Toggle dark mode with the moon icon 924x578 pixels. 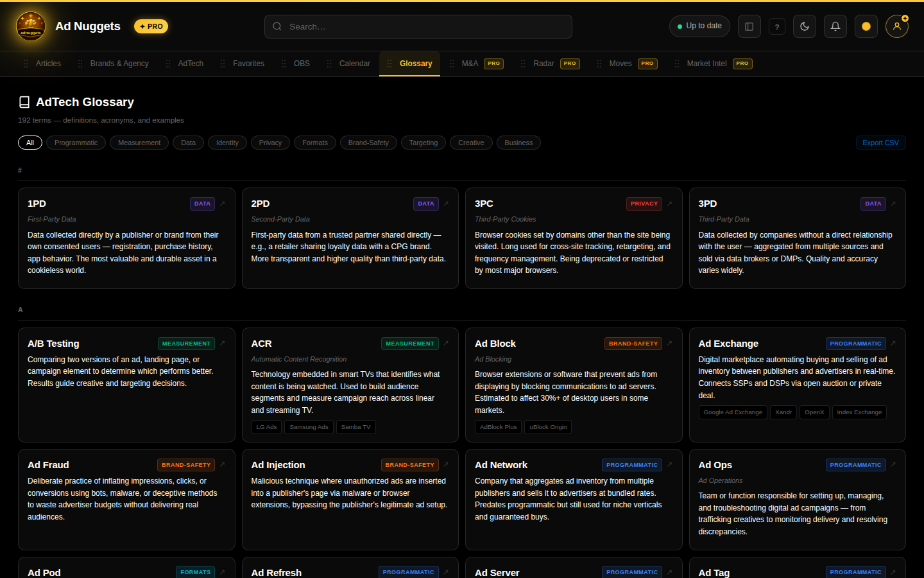click(x=805, y=26)
